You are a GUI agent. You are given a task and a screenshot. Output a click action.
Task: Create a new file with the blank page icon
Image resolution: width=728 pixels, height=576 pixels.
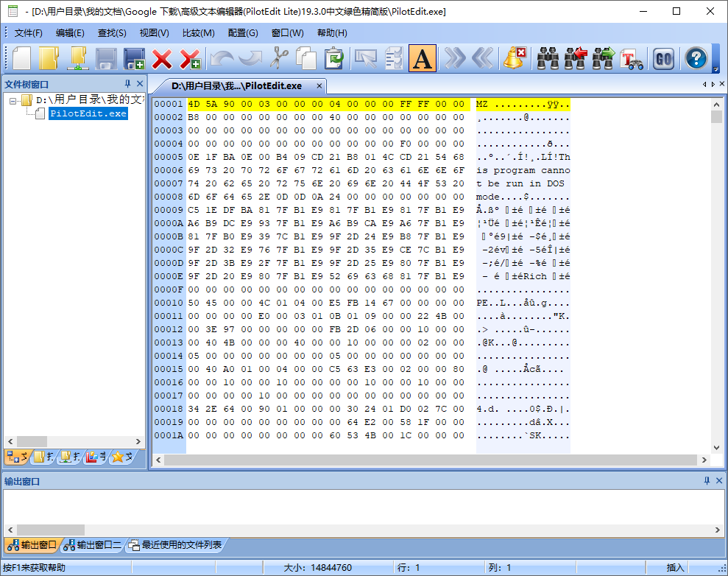(x=22, y=58)
